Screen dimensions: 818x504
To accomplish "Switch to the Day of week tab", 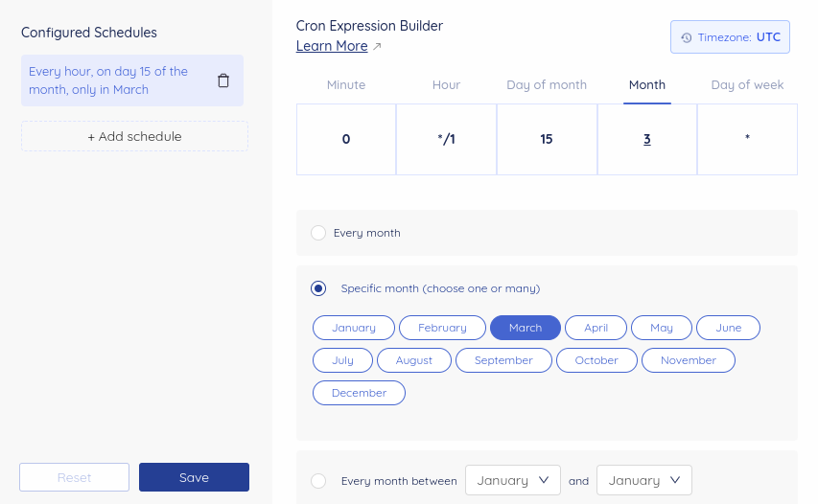I will 747,85.
